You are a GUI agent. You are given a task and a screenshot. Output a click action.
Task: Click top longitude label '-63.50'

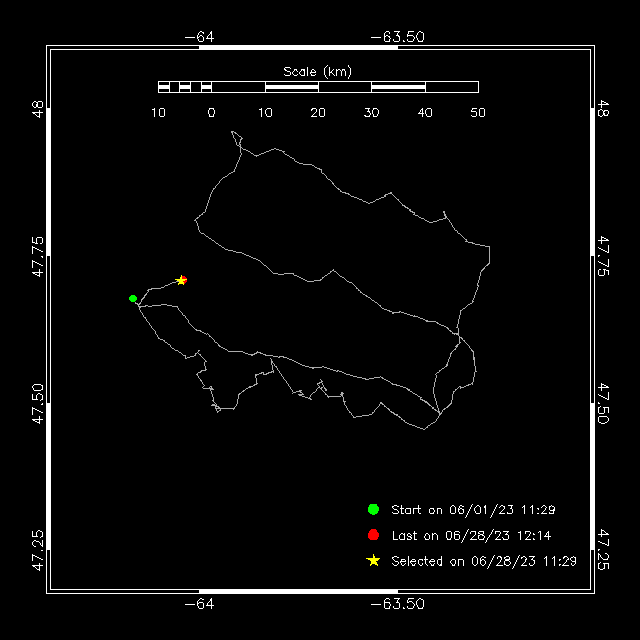(x=398, y=37)
